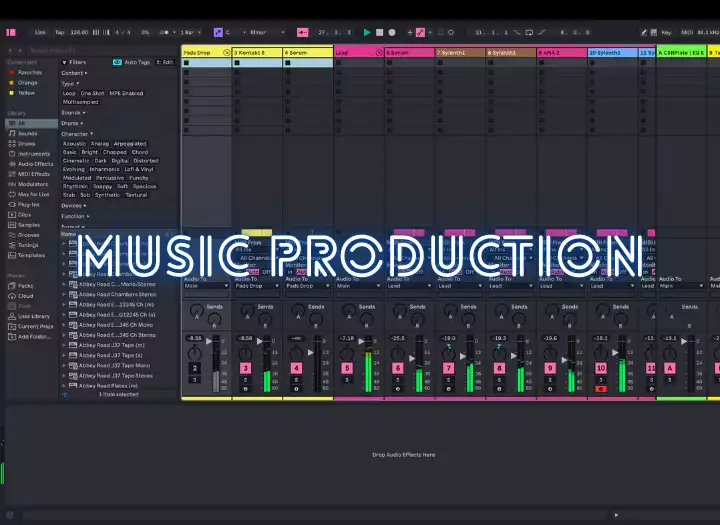
Task: Select Samples in the library sidebar
Action: 28,225
